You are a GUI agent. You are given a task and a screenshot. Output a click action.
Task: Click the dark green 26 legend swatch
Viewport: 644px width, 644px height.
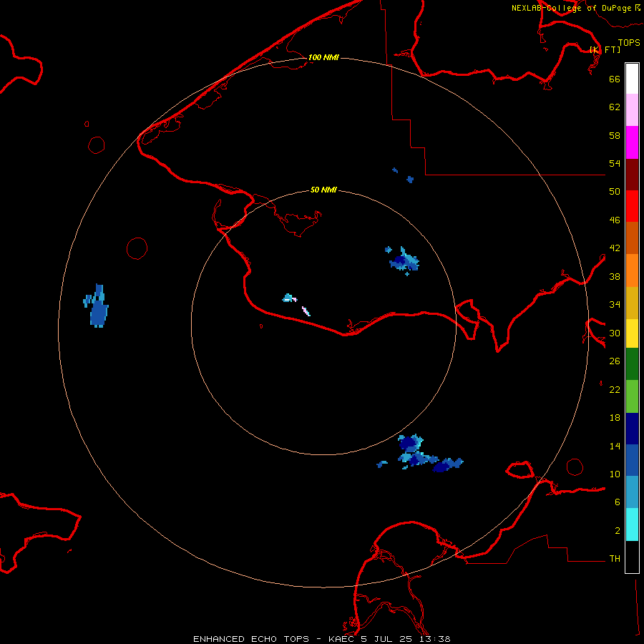click(x=632, y=364)
